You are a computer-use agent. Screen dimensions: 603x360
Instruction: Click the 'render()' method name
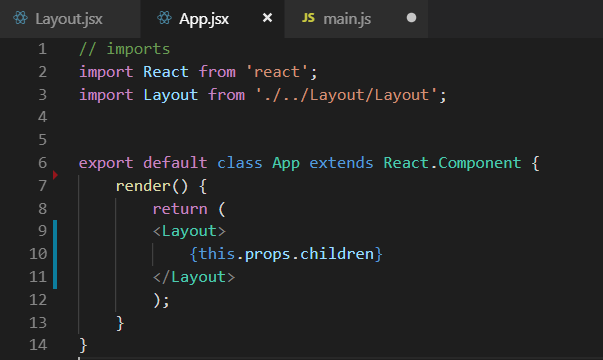point(152,186)
